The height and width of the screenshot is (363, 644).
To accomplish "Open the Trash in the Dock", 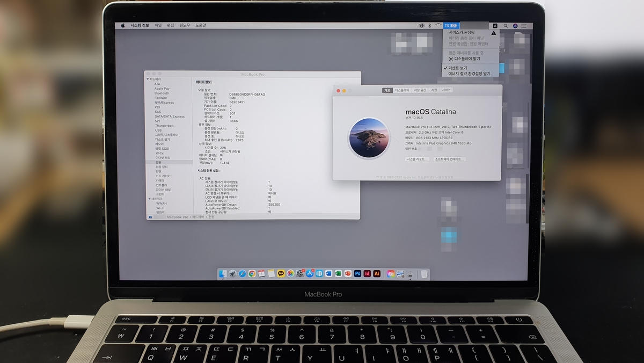I will (x=424, y=274).
